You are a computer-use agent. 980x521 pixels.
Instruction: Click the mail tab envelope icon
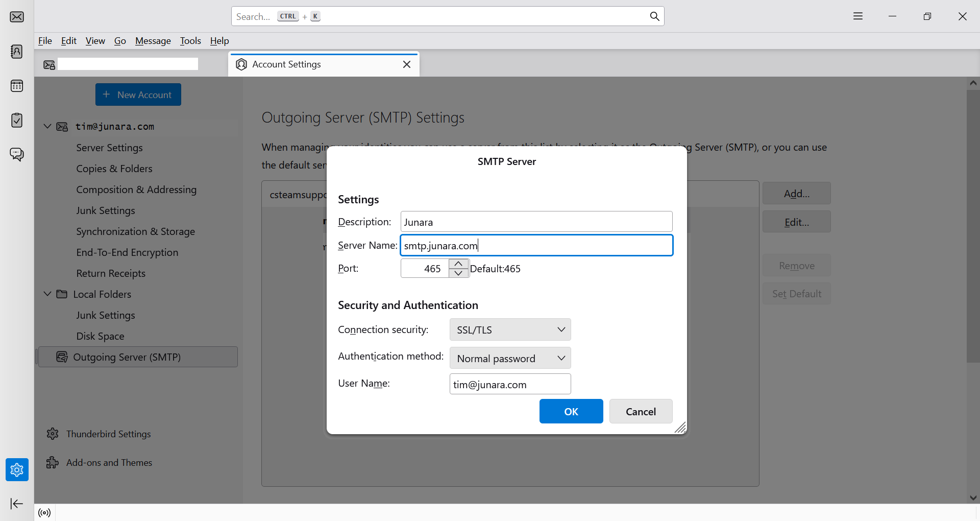coord(50,65)
